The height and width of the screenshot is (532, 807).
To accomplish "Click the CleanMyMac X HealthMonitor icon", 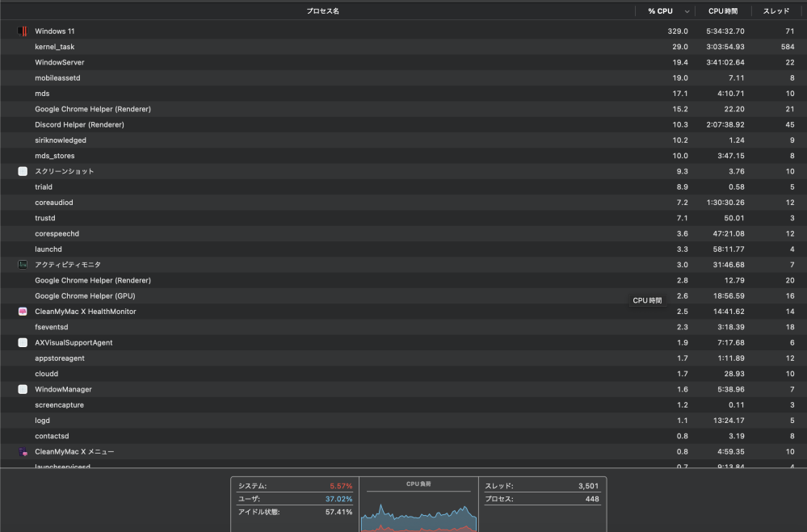I will (x=23, y=312).
